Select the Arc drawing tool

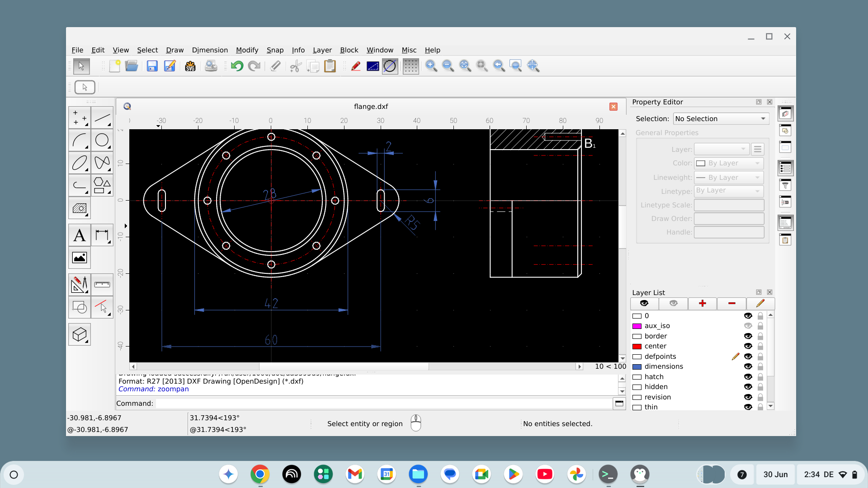tap(80, 140)
